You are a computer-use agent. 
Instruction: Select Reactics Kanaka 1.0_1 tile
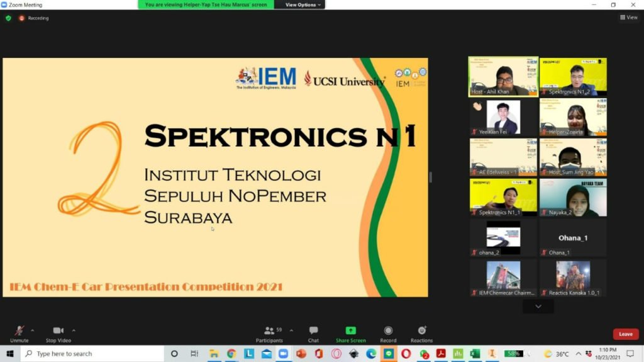tap(573, 278)
